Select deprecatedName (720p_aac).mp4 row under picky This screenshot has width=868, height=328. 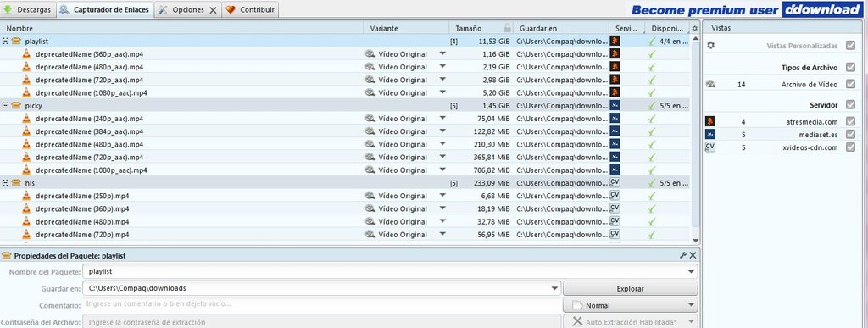point(346,157)
